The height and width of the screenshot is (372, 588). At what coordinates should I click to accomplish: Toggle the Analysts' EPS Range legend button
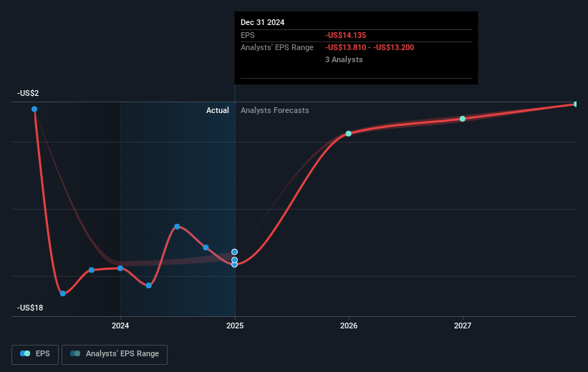coord(115,354)
